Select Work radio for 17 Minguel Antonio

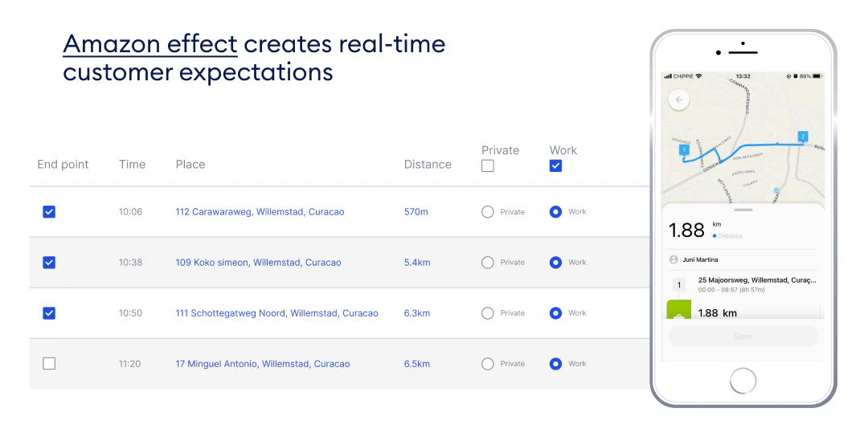click(555, 364)
